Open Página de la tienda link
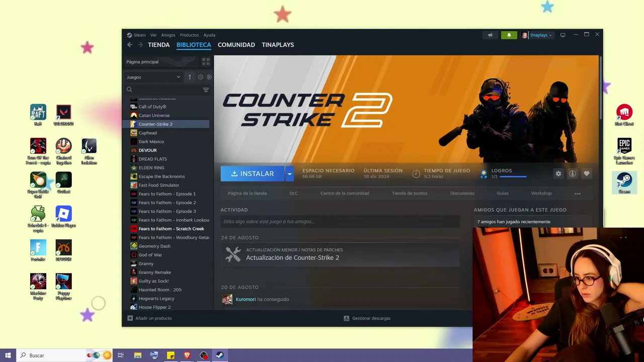Image resolution: width=644 pixels, height=362 pixels. pyautogui.click(x=247, y=193)
